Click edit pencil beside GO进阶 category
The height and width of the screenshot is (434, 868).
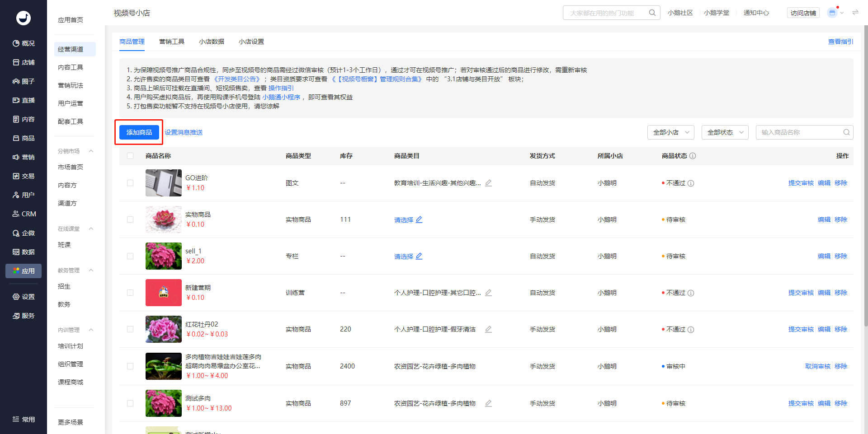[488, 183]
